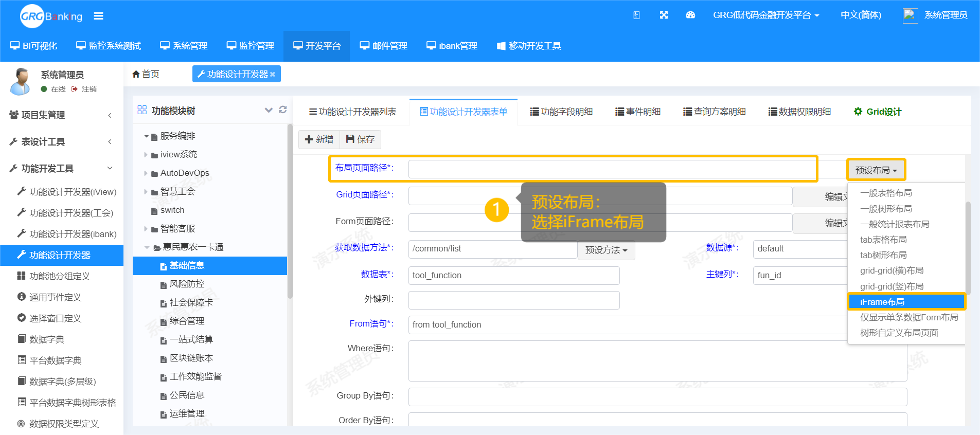The width and height of the screenshot is (980, 435).
Task: Open 通用事件定义 in sidebar
Action: coord(49,297)
